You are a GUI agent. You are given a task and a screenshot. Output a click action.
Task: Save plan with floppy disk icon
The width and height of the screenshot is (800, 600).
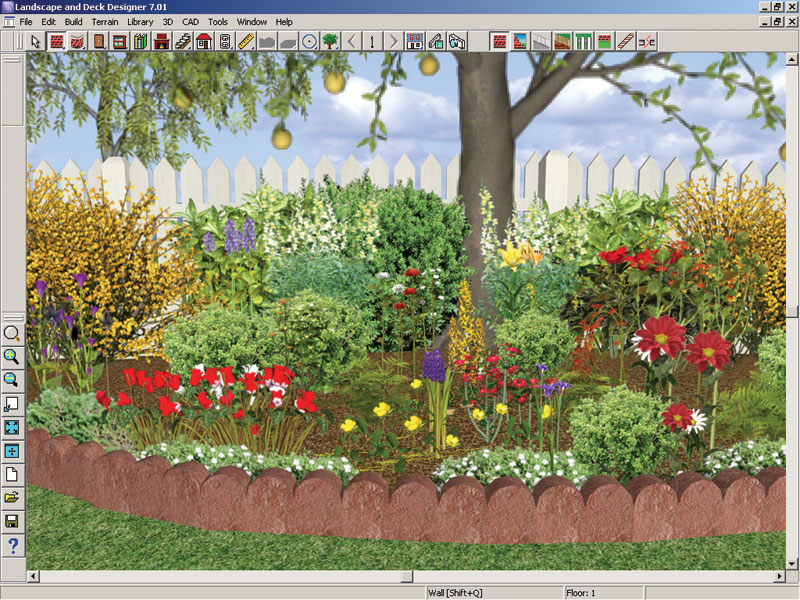(12, 521)
